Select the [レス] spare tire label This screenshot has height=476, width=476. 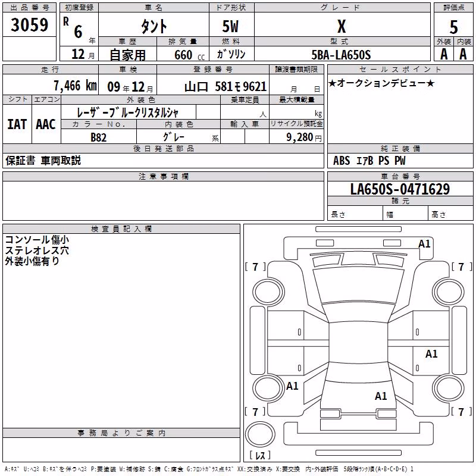(260, 455)
